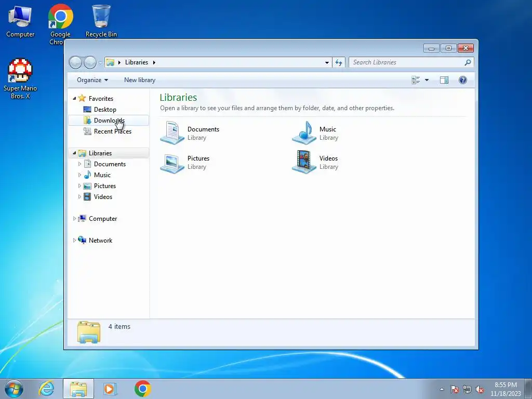The image size is (532, 399).
Task: Open the Windows Start menu
Action: (14, 389)
